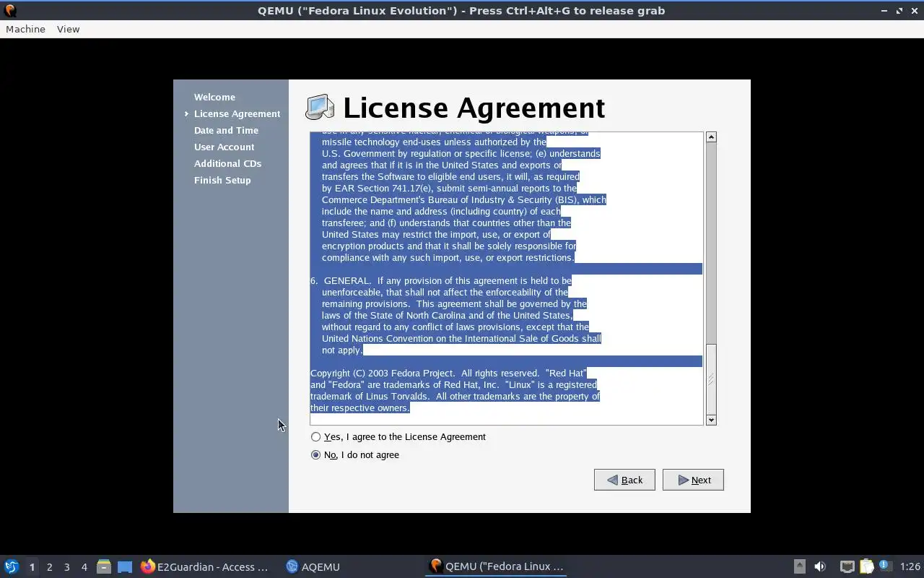Click Additional CDs in the sidebar
924x578 pixels.
[x=227, y=163]
